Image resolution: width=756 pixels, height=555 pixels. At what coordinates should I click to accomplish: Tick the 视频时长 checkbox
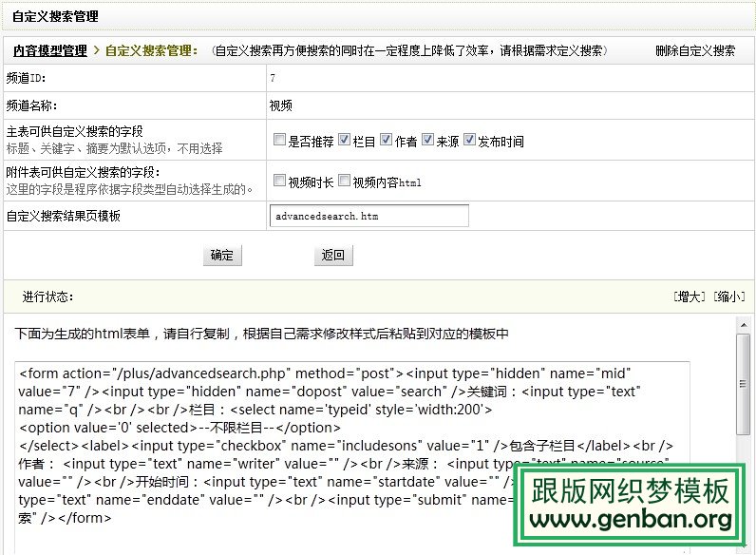click(x=279, y=181)
